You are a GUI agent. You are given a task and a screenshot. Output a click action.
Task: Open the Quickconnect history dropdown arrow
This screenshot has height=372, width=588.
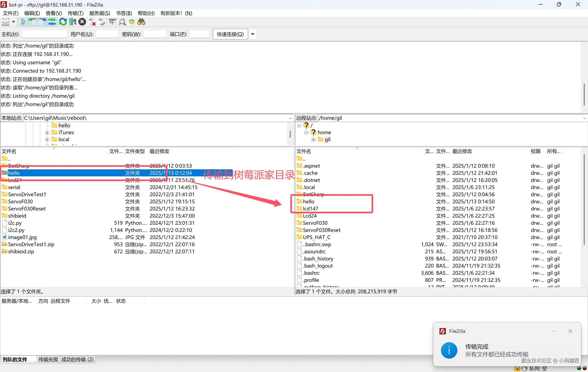click(x=253, y=34)
